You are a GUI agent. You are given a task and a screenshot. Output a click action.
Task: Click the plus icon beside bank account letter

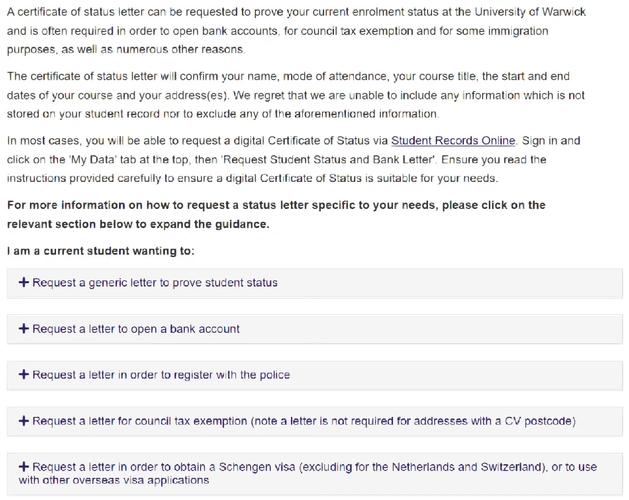pos(24,329)
